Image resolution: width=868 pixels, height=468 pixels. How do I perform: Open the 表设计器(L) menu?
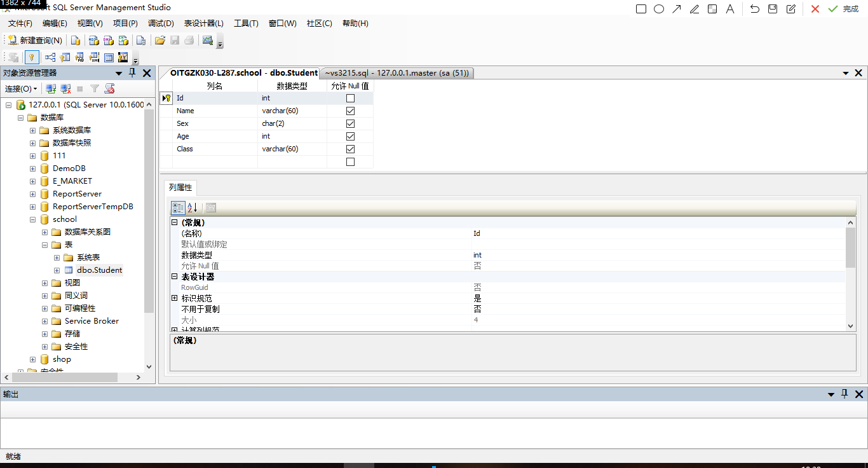[x=204, y=24]
